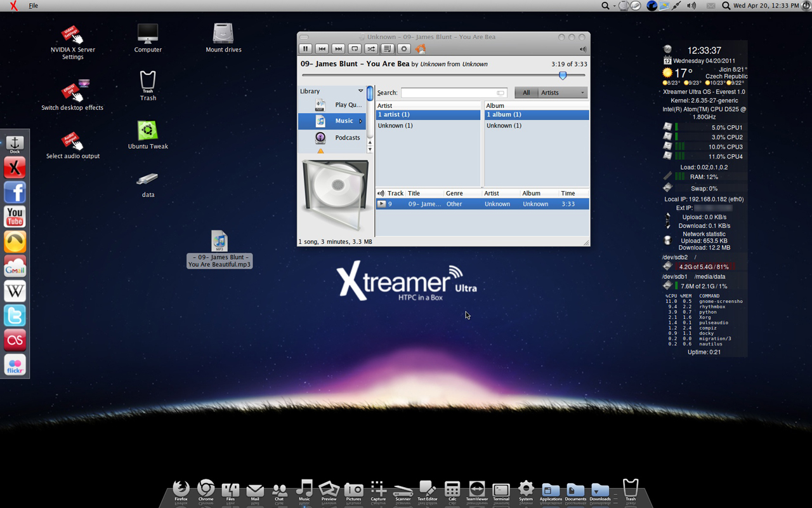This screenshot has height=508, width=812.
Task: Click the sidebar scrollbar up arrow
Action: click(x=370, y=143)
